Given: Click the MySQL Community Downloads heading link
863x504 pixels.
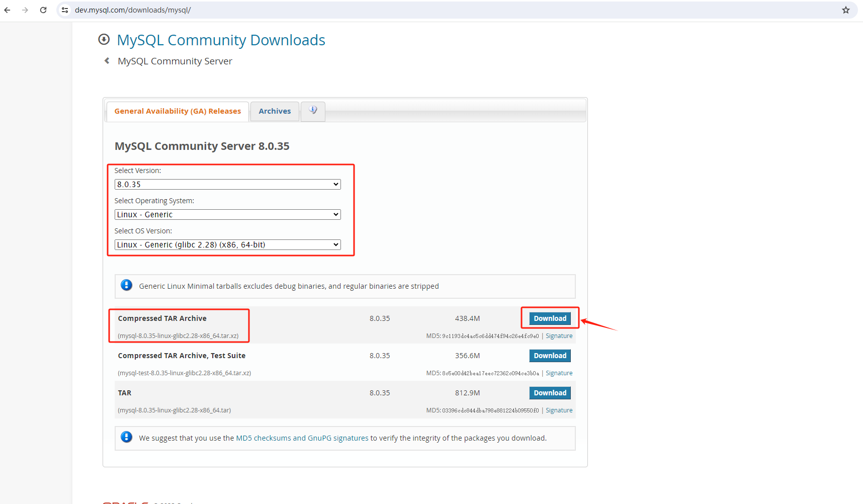Looking at the screenshot, I should (221, 40).
